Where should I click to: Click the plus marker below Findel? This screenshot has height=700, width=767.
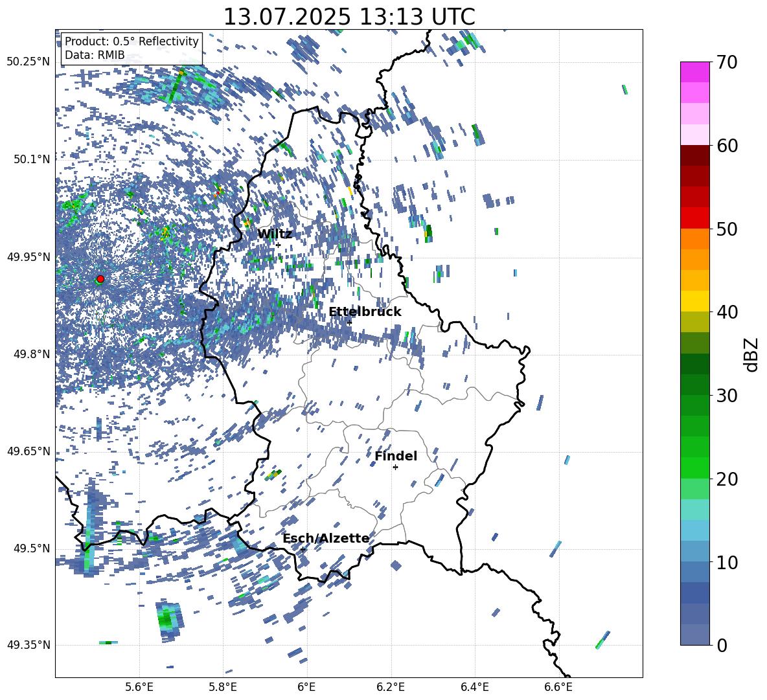pos(395,468)
